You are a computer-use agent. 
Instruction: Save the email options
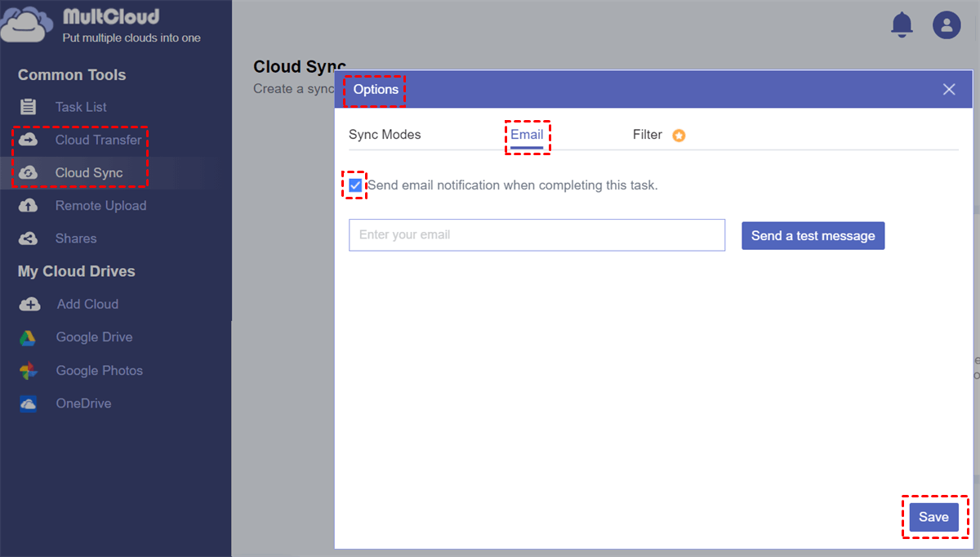click(x=933, y=517)
